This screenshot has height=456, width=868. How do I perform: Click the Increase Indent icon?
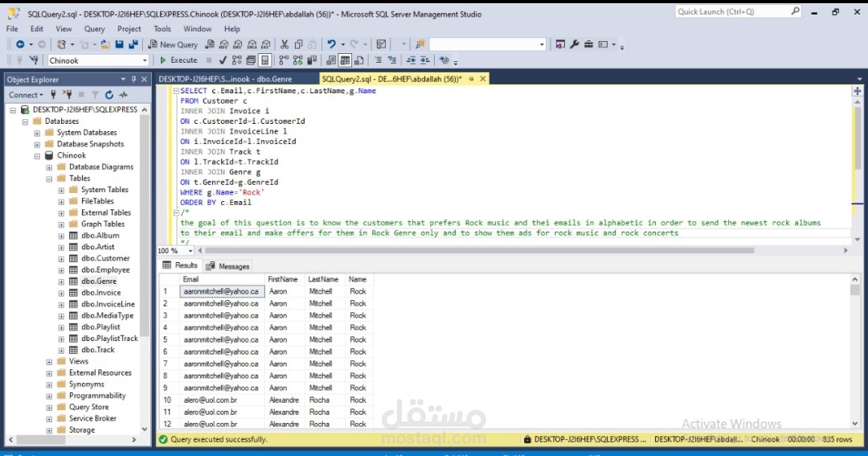point(424,60)
